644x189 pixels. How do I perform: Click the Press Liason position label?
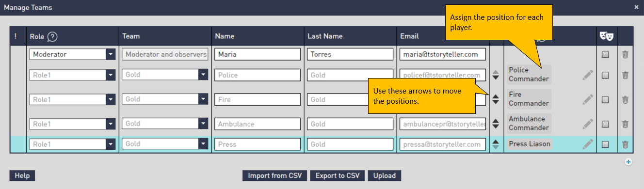click(x=530, y=144)
